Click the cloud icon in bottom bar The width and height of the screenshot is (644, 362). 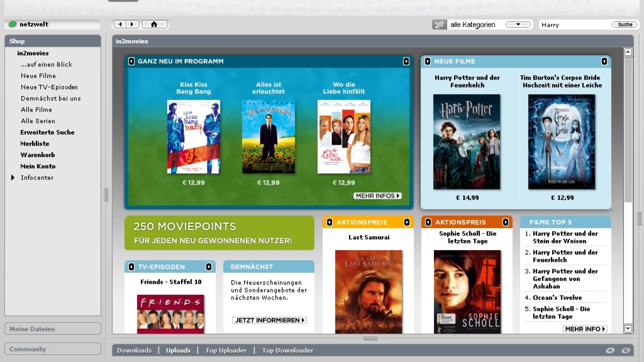[610, 350]
